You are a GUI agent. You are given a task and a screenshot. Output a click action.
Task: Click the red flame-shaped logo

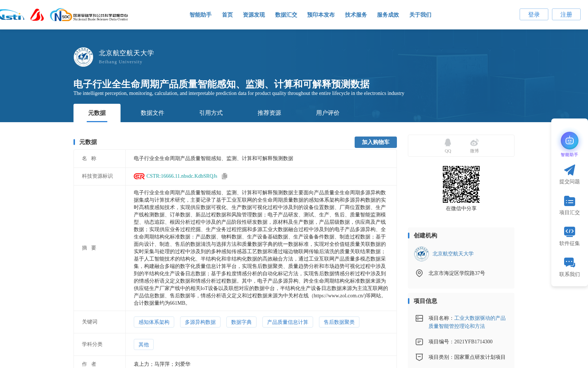pos(37,15)
